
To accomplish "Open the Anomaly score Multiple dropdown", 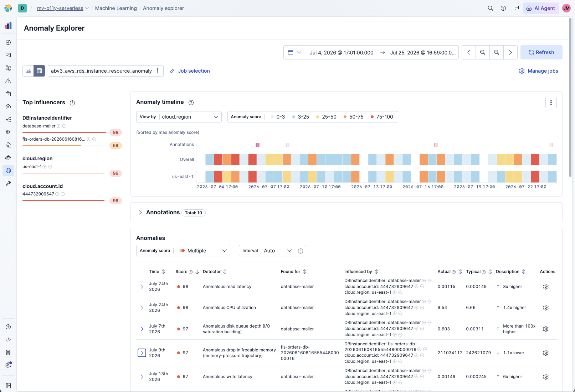I will coord(183,251).
